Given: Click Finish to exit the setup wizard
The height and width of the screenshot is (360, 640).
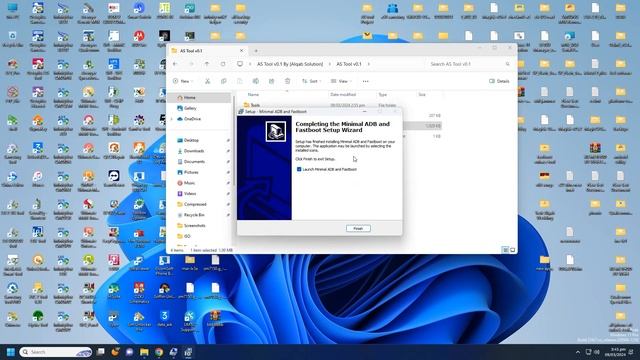Looking at the screenshot, I should pos(358,229).
